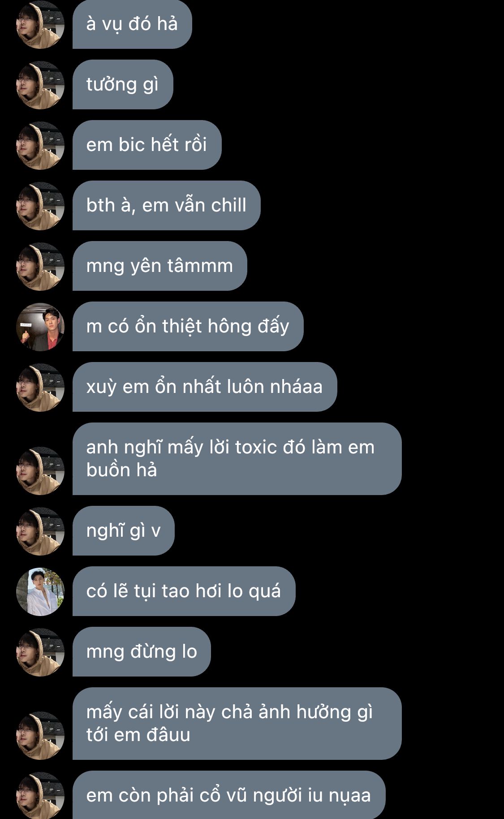Tap message "có lẽ tụi tao hơi lo quá"
The height and width of the screenshot is (819, 504).
184,591
